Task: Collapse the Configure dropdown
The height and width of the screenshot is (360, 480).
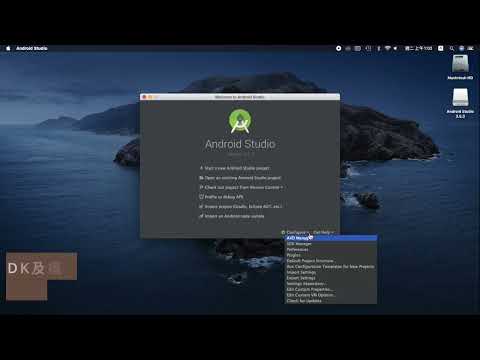Action: [x=297, y=232]
